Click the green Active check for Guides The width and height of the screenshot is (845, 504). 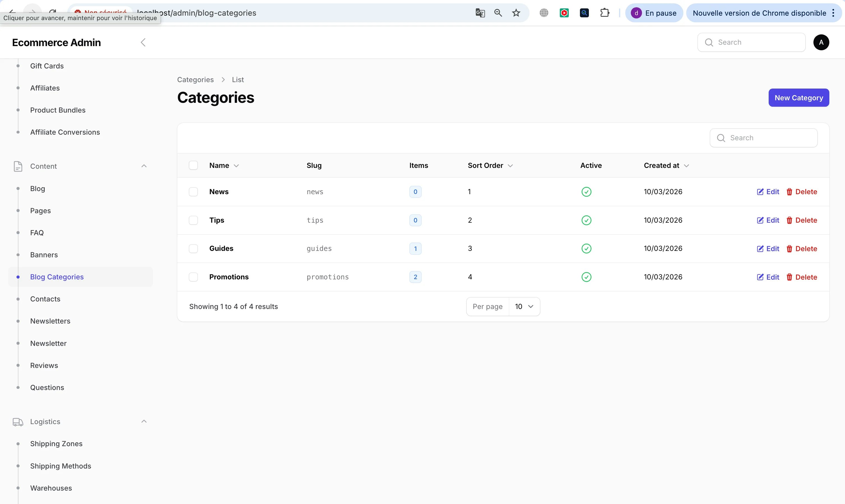point(587,248)
